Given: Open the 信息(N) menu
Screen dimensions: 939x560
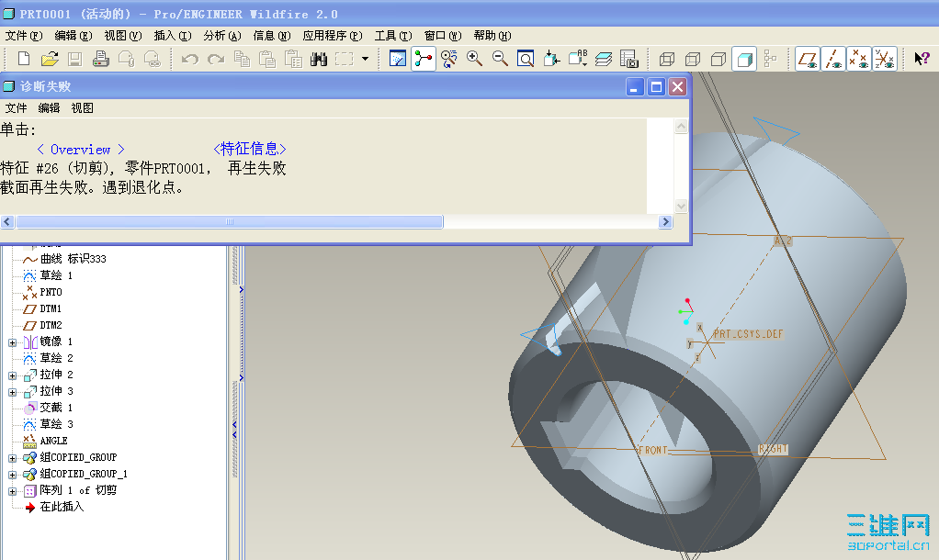Looking at the screenshot, I should click(x=272, y=36).
